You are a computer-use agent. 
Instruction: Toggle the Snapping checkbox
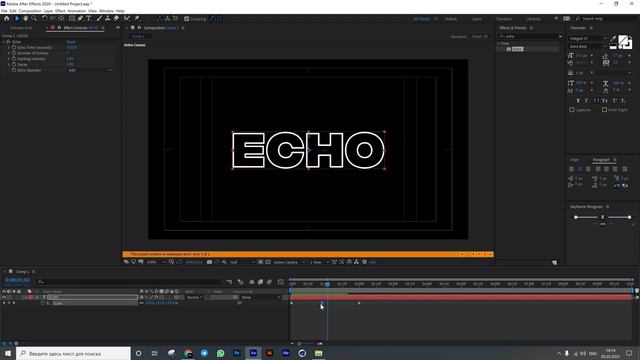[x=187, y=19]
